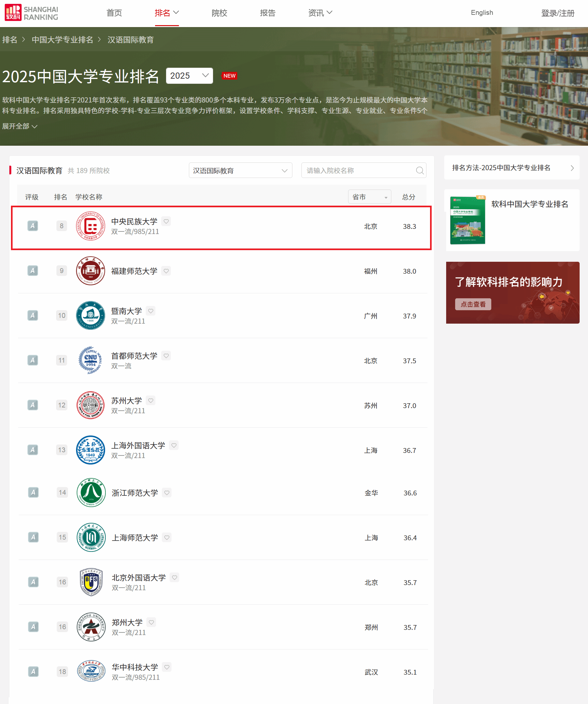Image resolution: width=588 pixels, height=704 pixels.
Task: Open the 省市 filter dropdown
Action: (x=369, y=197)
